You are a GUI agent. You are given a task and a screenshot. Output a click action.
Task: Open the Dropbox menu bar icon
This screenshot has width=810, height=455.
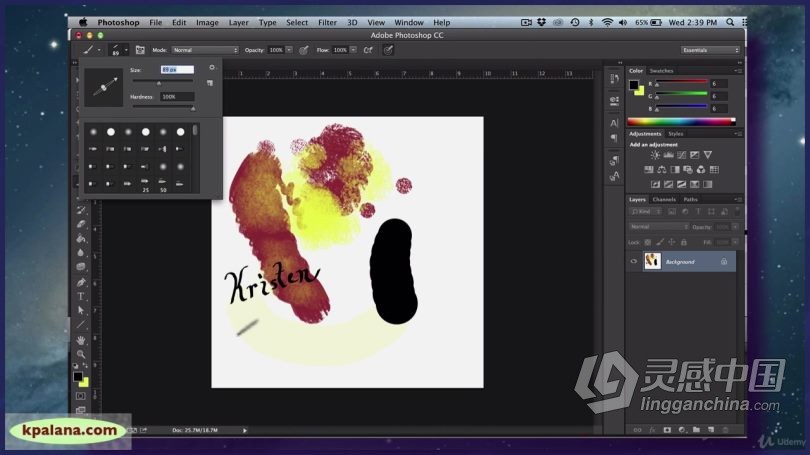click(x=541, y=22)
